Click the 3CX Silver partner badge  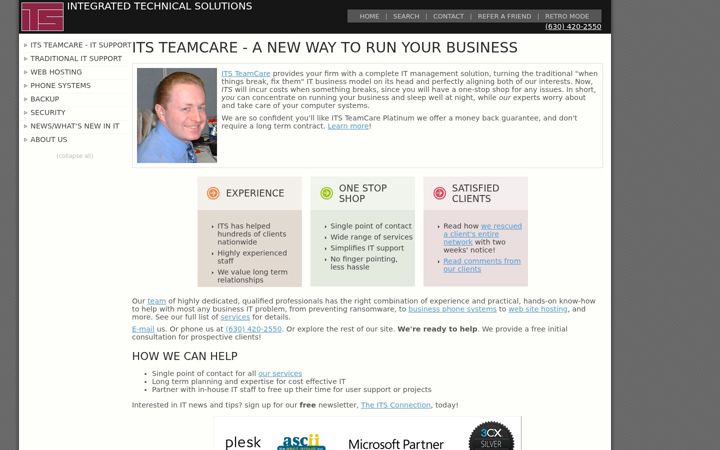(x=491, y=436)
